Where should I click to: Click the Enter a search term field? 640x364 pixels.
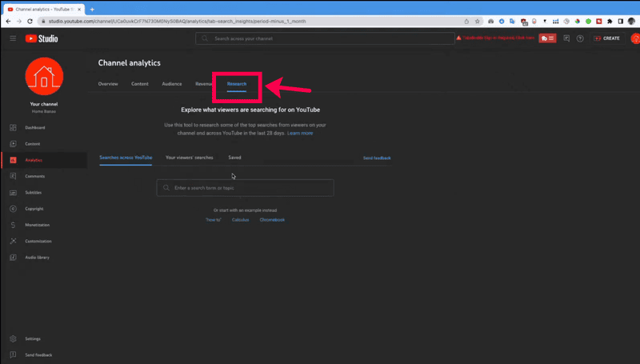245,188
